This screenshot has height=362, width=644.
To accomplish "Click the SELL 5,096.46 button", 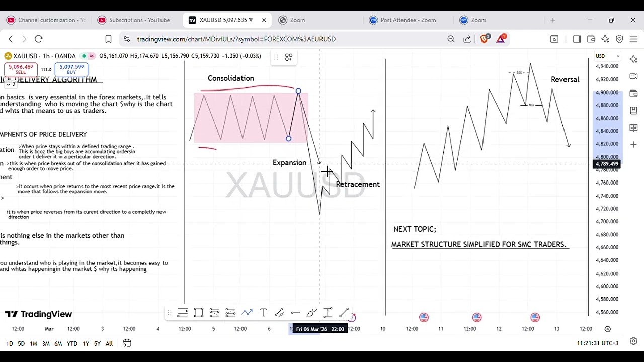I will click(x=21, y=69).
